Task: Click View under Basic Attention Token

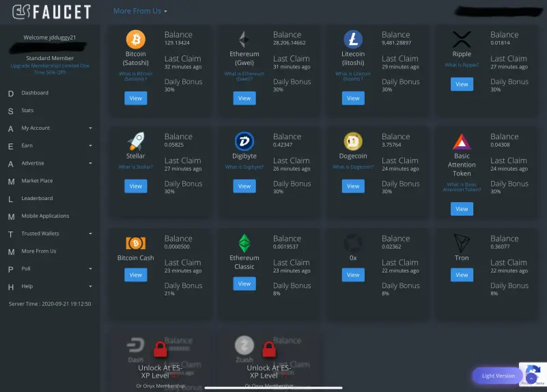Action: click(462, 209)
